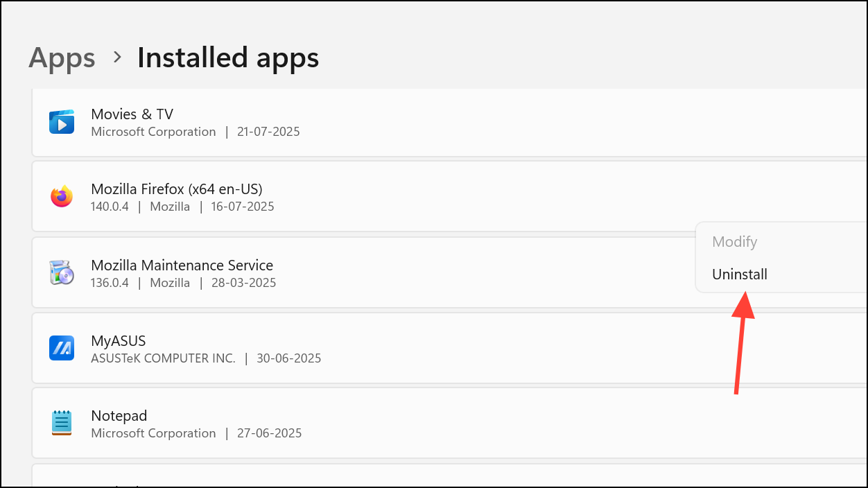The image size is (868, 488).
Task: Click the Movies & TV app icon
Action: [x=62, y=122]
